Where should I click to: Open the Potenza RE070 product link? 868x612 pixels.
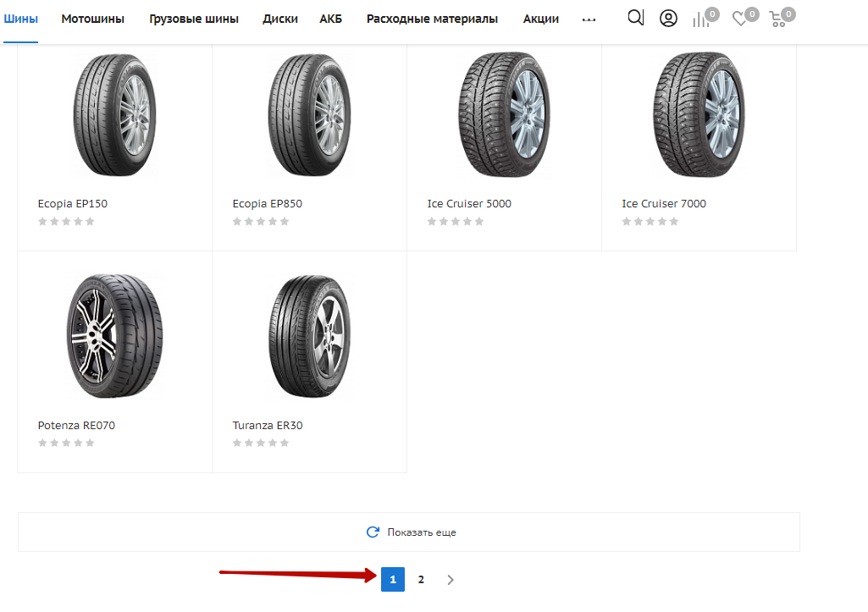(x=76, y=426)
